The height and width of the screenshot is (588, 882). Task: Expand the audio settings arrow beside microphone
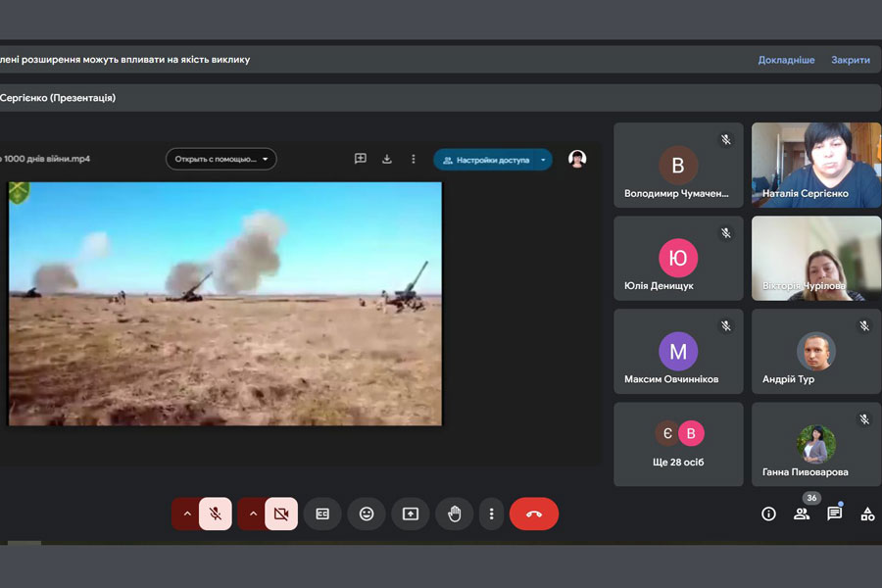click(x=186, y=514)
